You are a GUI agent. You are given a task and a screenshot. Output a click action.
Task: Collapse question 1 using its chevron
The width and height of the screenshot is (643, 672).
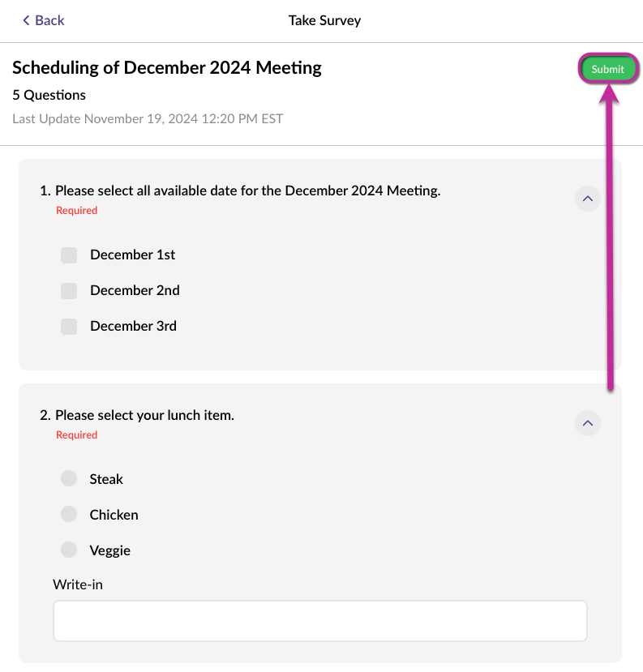(x=588, y=199)
